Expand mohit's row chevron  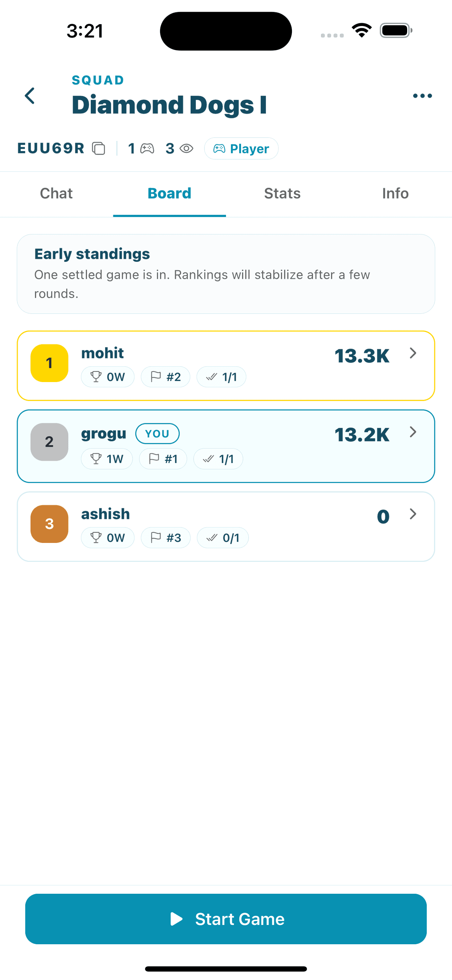pyautogui.click(x=413, y=353)
